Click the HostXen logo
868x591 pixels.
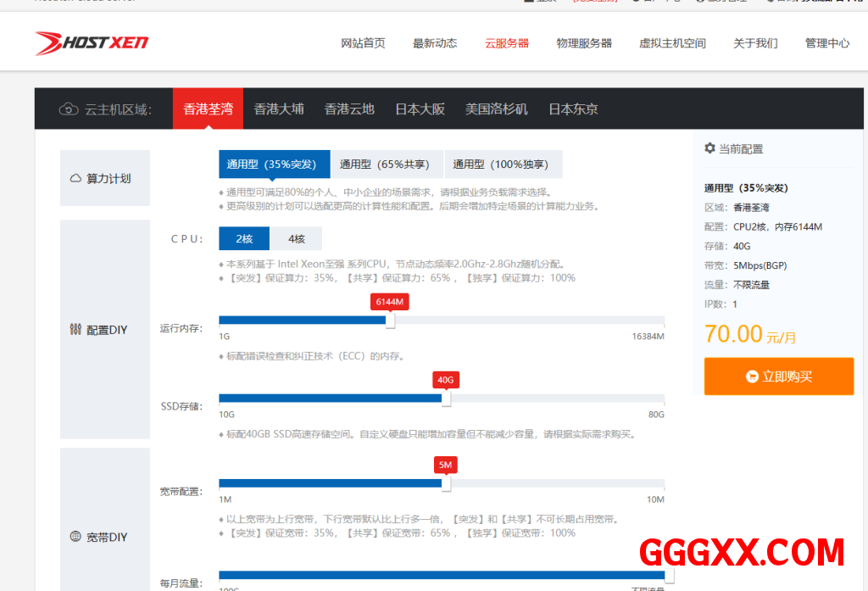92,43
